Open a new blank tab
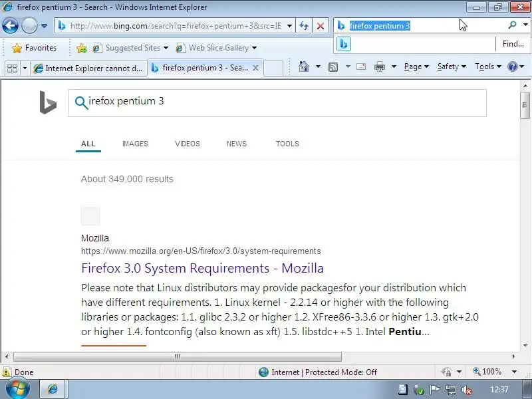The image size is (532, 399). (x=273, y=68)
